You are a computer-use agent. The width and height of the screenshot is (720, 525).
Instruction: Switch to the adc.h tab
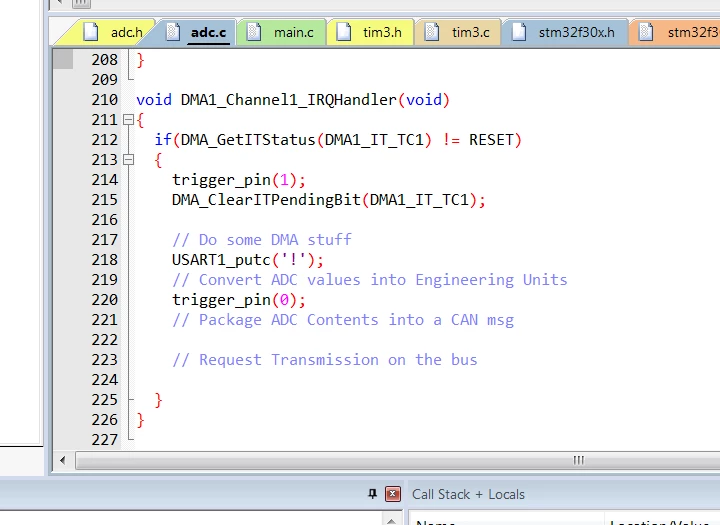(x=112, y=32)
